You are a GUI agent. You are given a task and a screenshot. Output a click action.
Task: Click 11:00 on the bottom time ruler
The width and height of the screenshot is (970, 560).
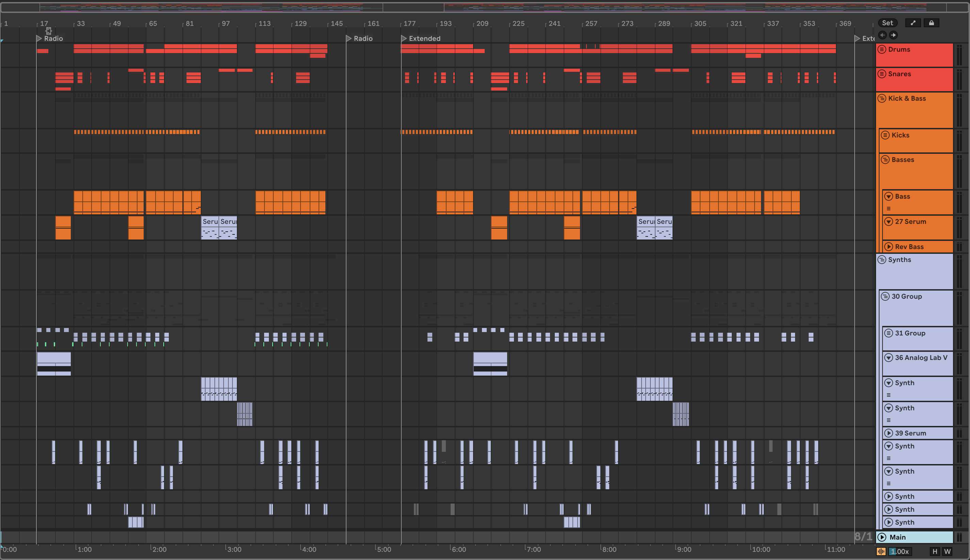(x=836, y=549)
